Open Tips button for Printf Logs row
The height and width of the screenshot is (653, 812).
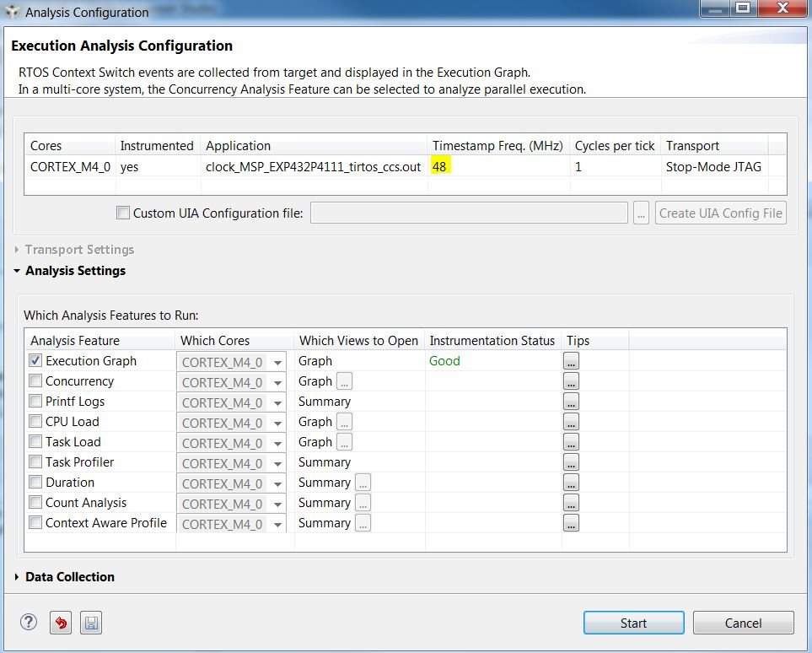(571, 402)
